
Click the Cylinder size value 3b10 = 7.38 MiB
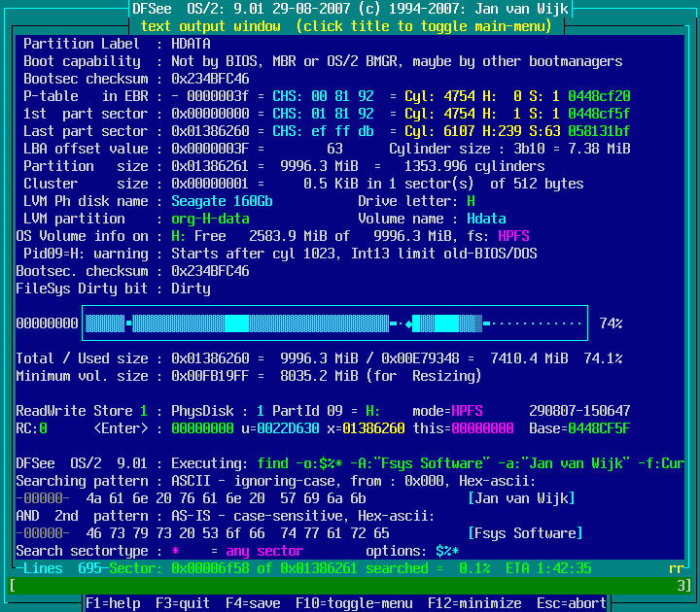(572, 149)
